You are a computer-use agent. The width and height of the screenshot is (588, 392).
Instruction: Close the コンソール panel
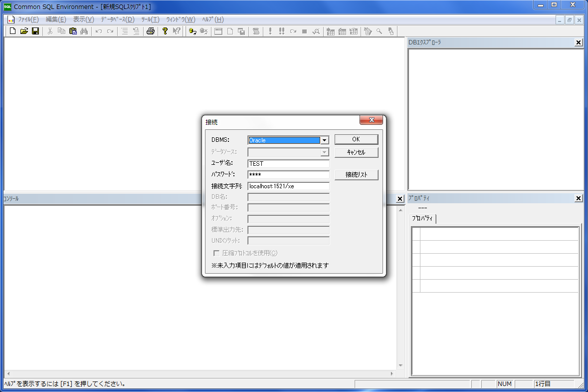click(x=400, y=199)
